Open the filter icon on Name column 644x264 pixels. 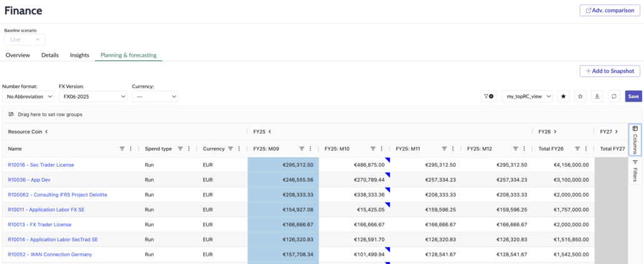[122, 149]
